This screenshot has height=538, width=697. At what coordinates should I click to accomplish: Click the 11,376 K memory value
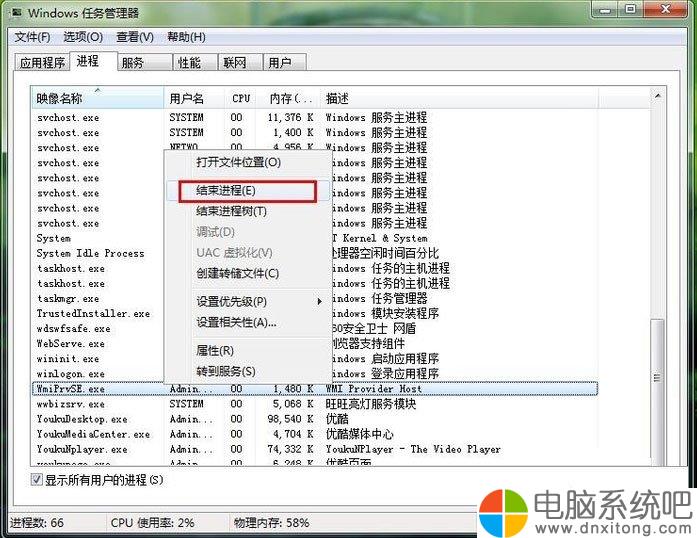(x=290, y=118)
